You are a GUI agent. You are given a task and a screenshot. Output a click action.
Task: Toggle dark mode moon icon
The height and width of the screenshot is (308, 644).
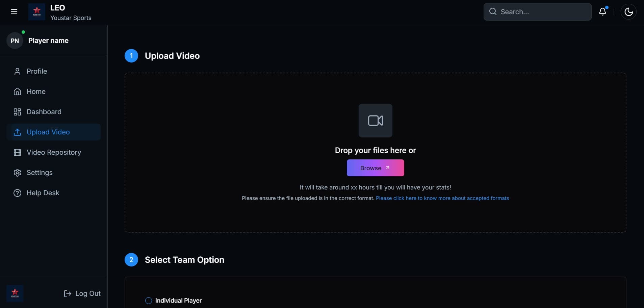tap(628, 12)
